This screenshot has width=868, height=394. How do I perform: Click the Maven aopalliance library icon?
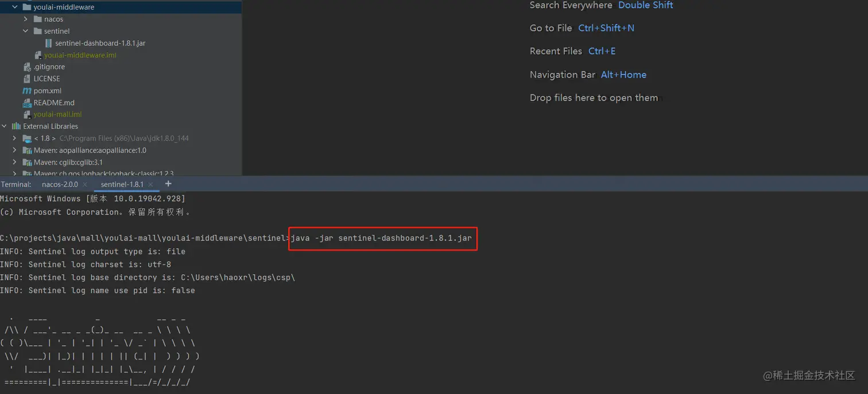27,150
